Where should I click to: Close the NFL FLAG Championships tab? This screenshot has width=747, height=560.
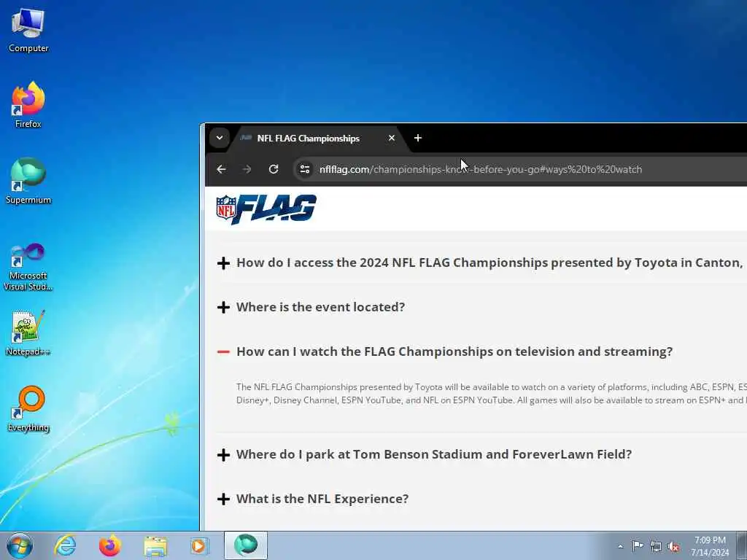392,138
